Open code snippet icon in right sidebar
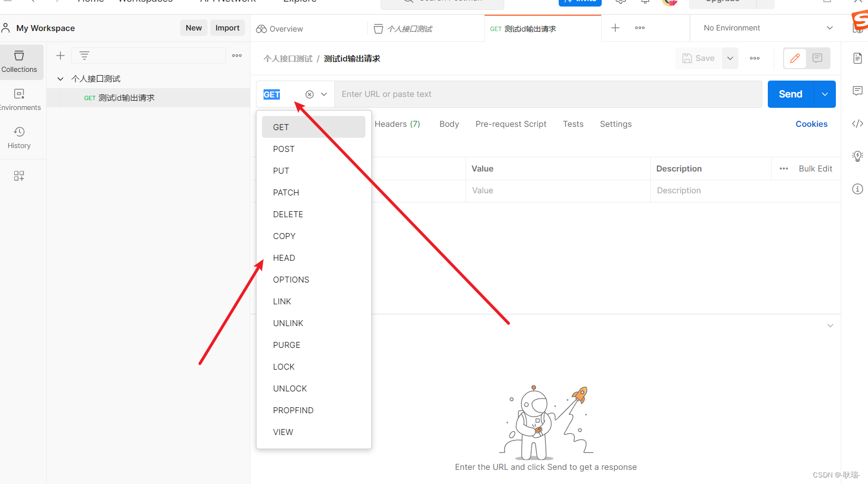Image resolution: width=868 pixels, height=484 pixels. point(858,124)
